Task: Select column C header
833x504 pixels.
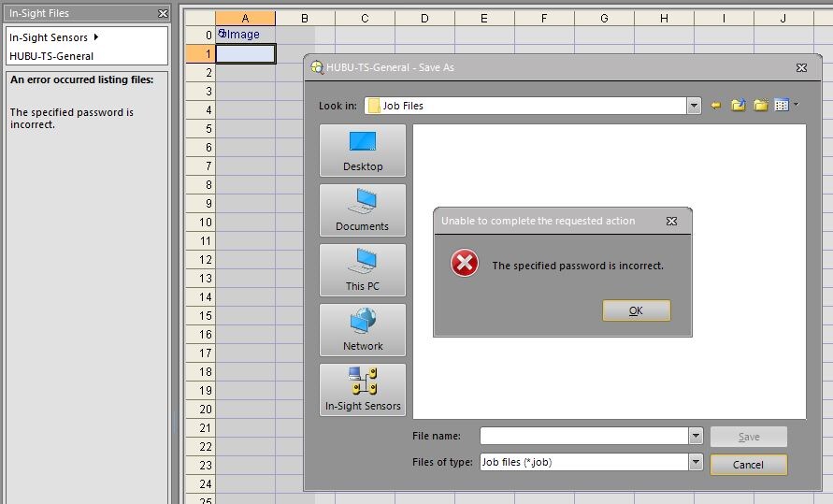Action: 365,18
